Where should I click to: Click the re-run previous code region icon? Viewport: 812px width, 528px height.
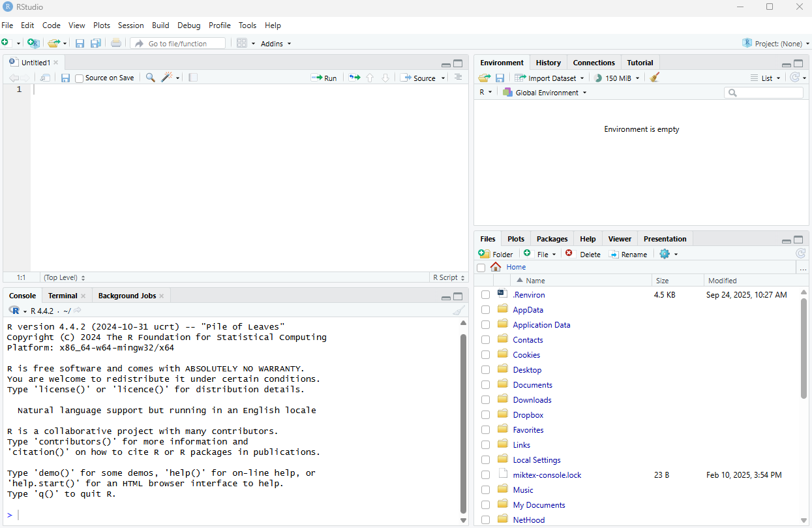tap(354, 78)
